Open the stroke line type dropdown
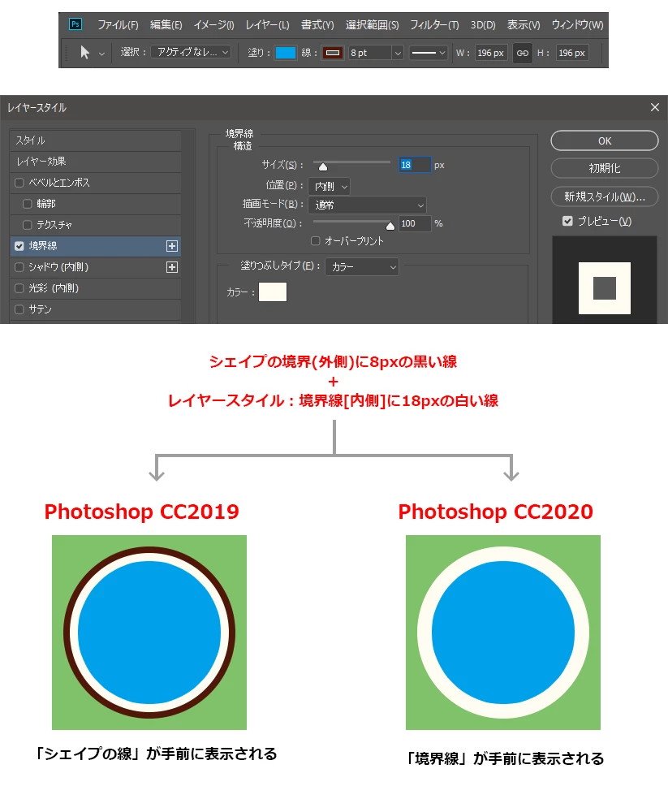The width and height of the screenshot is (668, 812). click(x=428, y=53)
